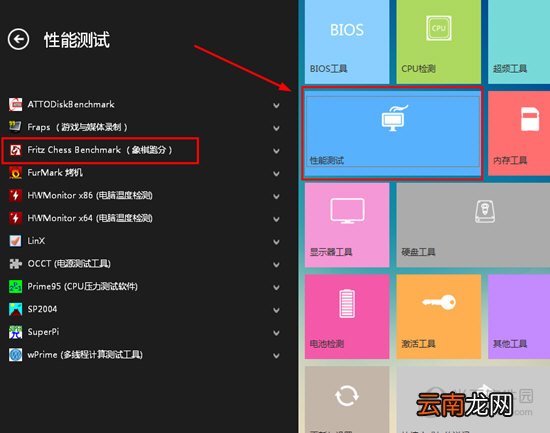
Task: Click LinX entry text
Action: [36, 241]
